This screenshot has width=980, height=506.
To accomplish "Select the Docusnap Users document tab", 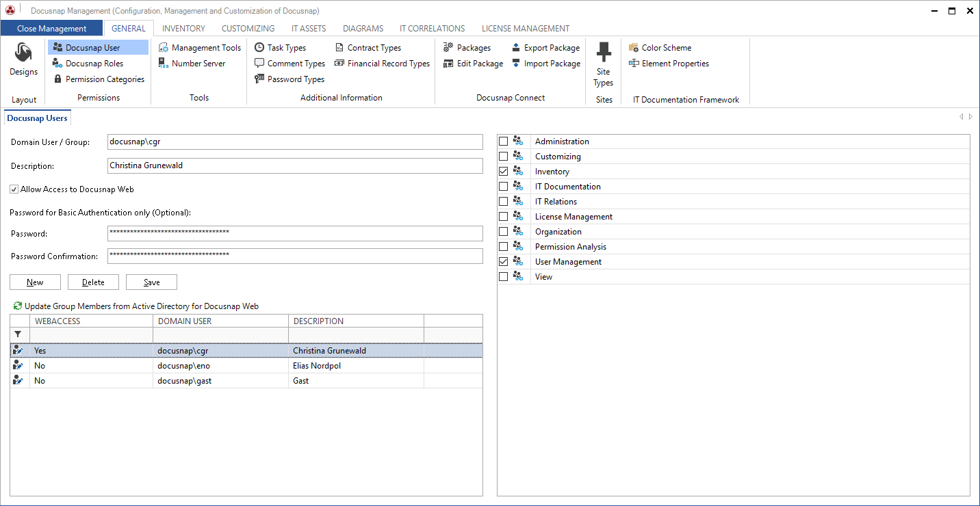I will pos(38,118).
